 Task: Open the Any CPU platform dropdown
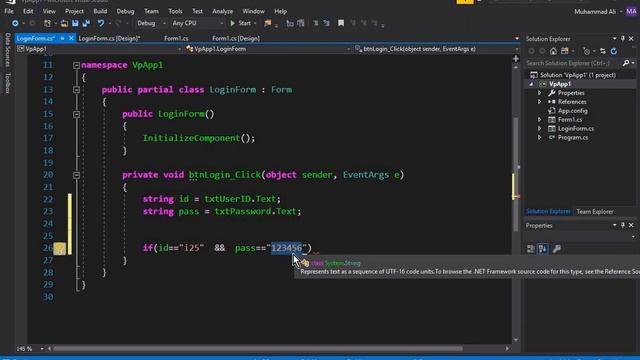[198, 23]
